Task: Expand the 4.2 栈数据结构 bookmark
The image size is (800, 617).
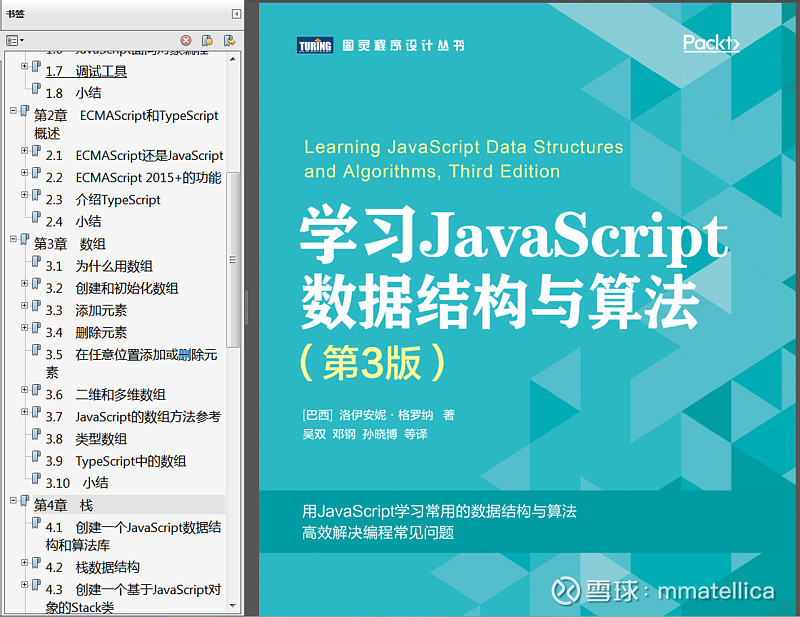Action: coord(25,563)
